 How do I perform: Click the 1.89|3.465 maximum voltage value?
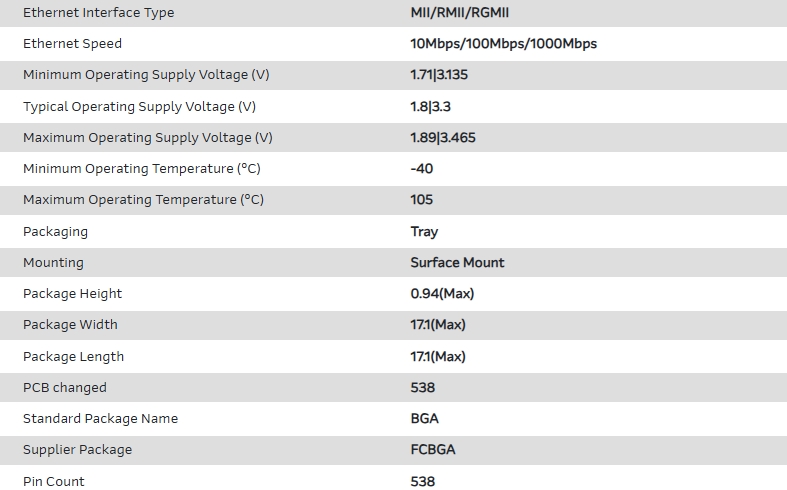(x=443, y=138)
